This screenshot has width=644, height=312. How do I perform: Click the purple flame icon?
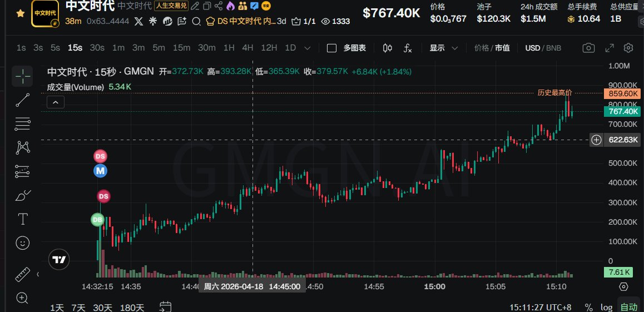(x=230, y=6)
